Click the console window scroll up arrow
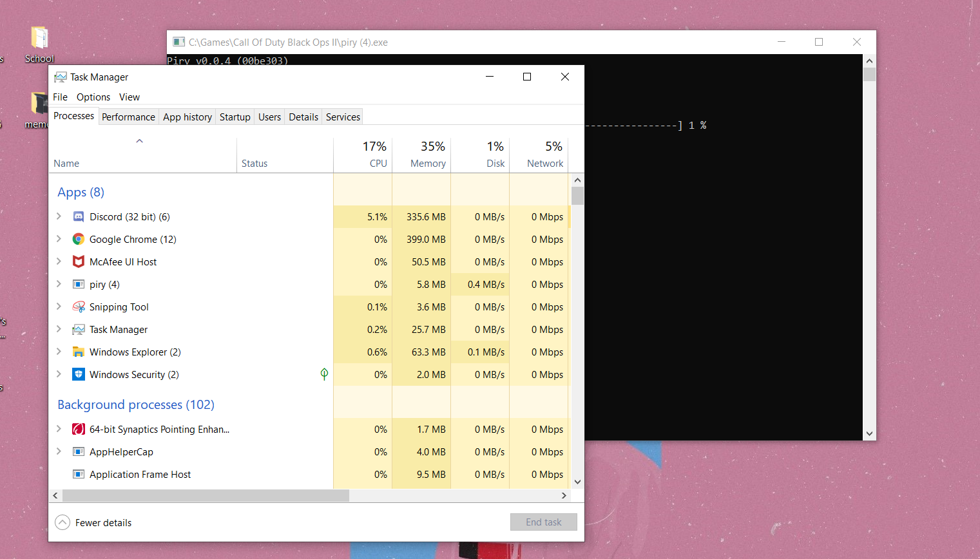This screenshot has width=980, height=559. pyautogui.click(x=870, y=61)
